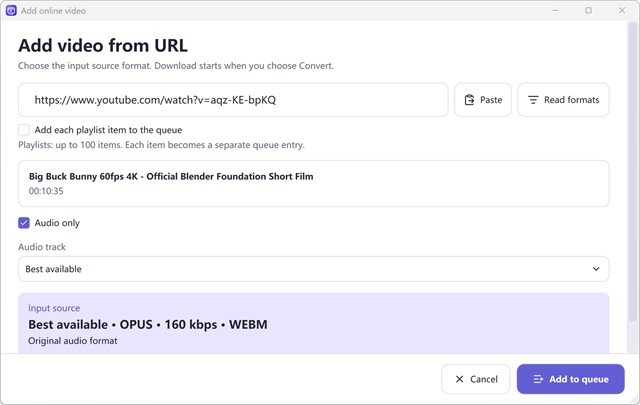The height and width of the screenshot is (405, 640).
Task: Click the Paste button
Action: click(483, 100)
